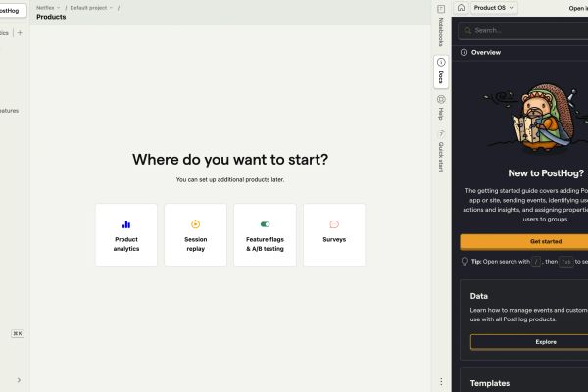Select the Product analytics card
The width and height of the screenshot is (588, 392).
[x=126, y=235]
